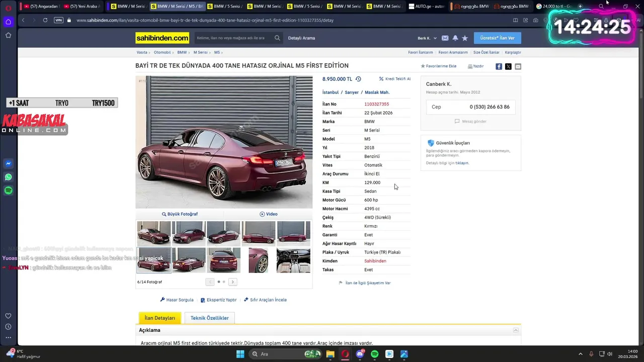Open Windows Start menu
The height and width of the screenshot is (362, 644).
[240, 354]
